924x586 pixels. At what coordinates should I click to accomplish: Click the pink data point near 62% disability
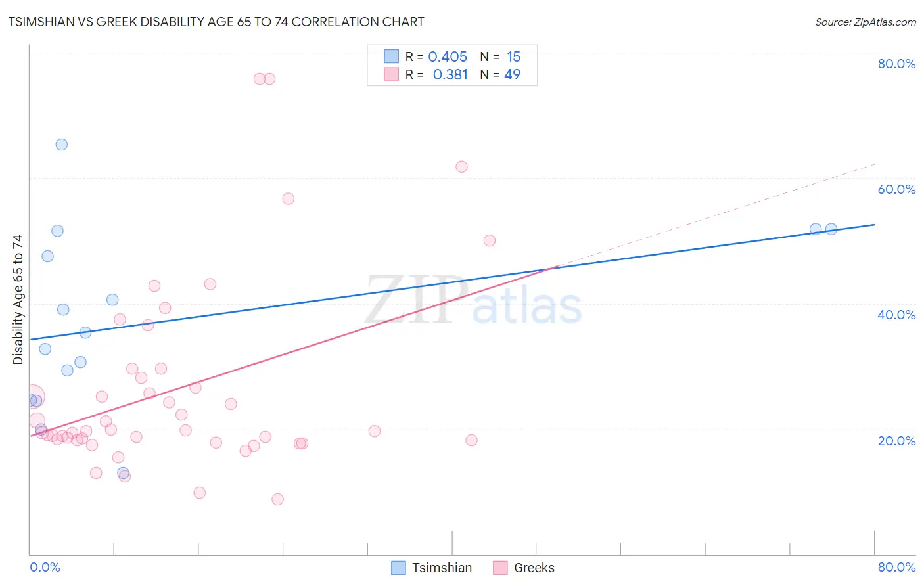coord(461,167)
